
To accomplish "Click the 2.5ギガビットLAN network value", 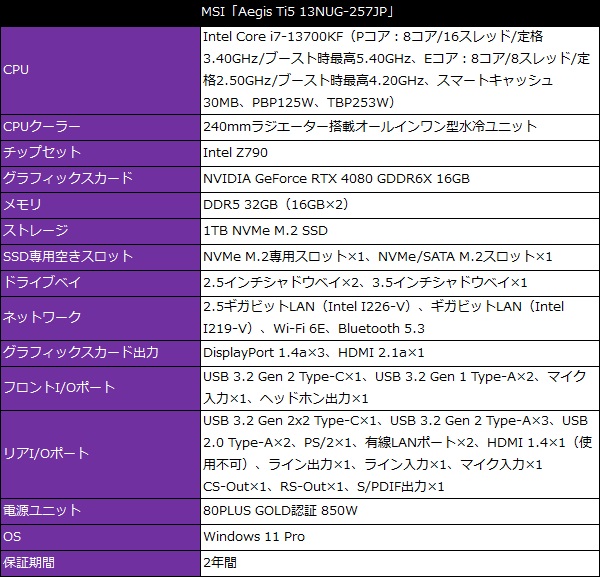I will pos(383,318).
